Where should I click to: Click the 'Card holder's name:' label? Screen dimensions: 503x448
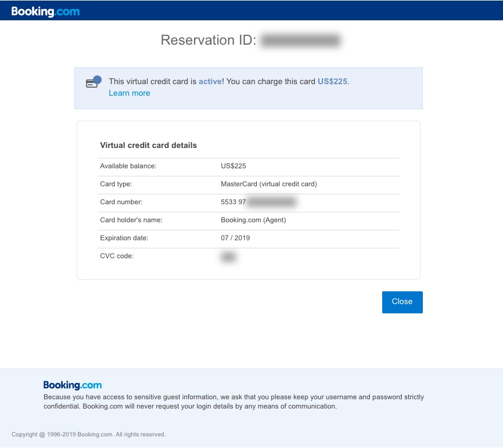point(131,220)
